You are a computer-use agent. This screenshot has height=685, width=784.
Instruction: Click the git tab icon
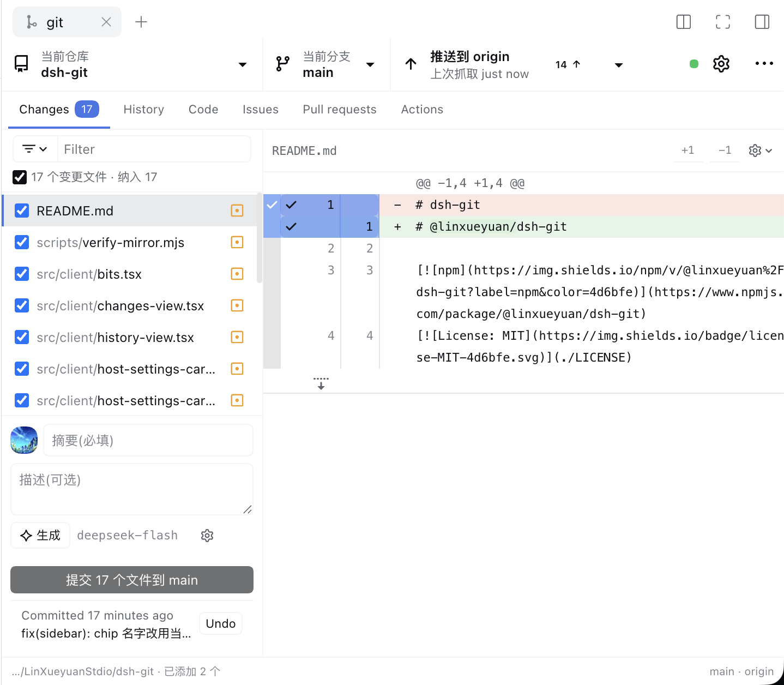[32, 22]
